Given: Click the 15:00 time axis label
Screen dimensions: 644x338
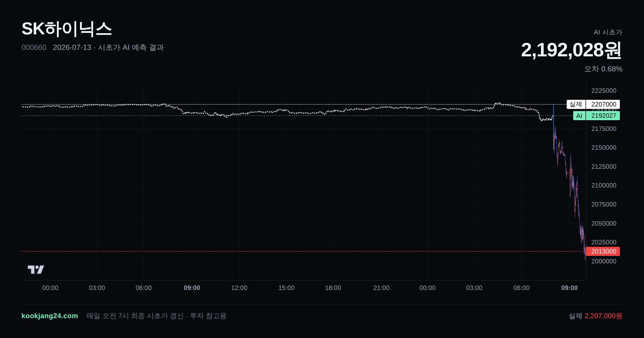Looking at the screenshot, I should pyautogui.click(x=286, y=288).
